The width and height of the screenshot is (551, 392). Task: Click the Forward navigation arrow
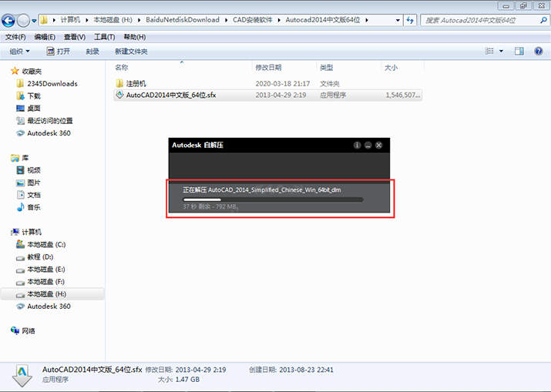(23, 20)
